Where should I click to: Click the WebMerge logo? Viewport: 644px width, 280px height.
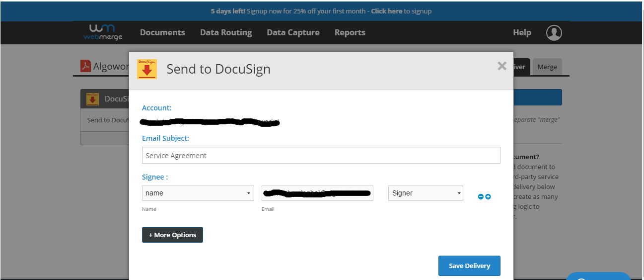coord(103,32)
